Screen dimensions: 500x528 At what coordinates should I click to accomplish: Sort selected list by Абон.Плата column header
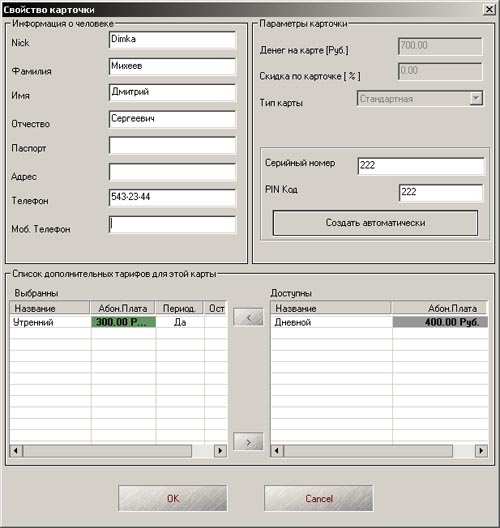click(x=123, y=308)
